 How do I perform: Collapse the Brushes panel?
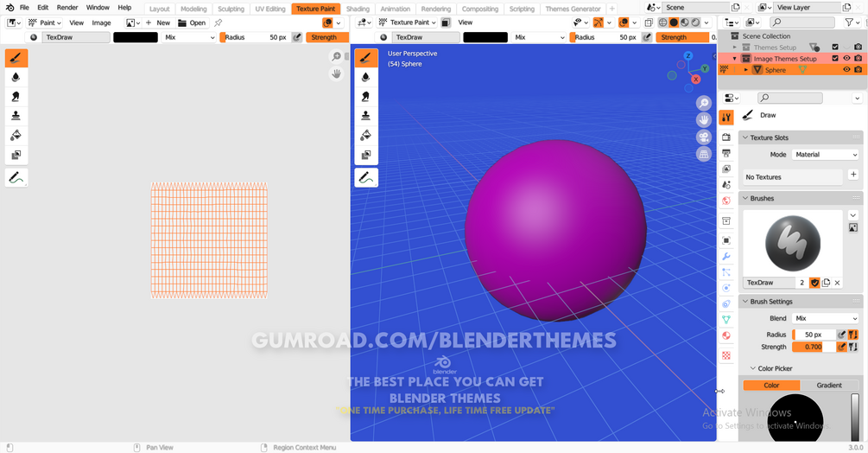(x=745, y=198)
